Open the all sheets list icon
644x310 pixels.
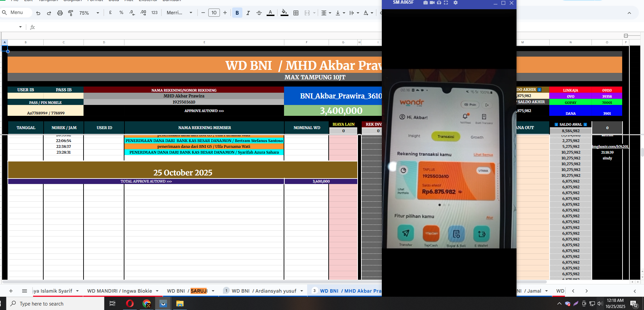pos(25,291)
